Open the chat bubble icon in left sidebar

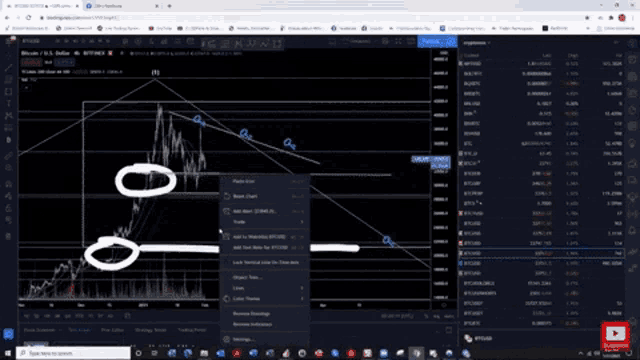8,334
